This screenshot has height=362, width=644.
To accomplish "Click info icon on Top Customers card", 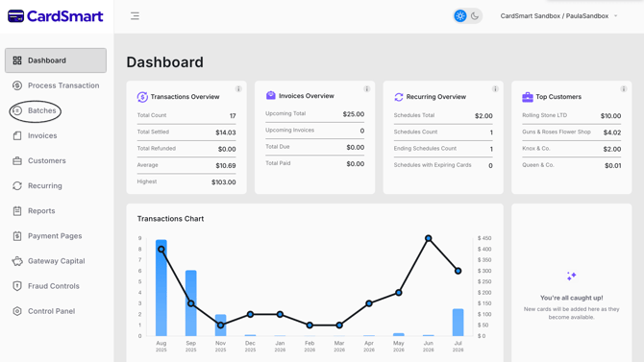I will [624, 88].
